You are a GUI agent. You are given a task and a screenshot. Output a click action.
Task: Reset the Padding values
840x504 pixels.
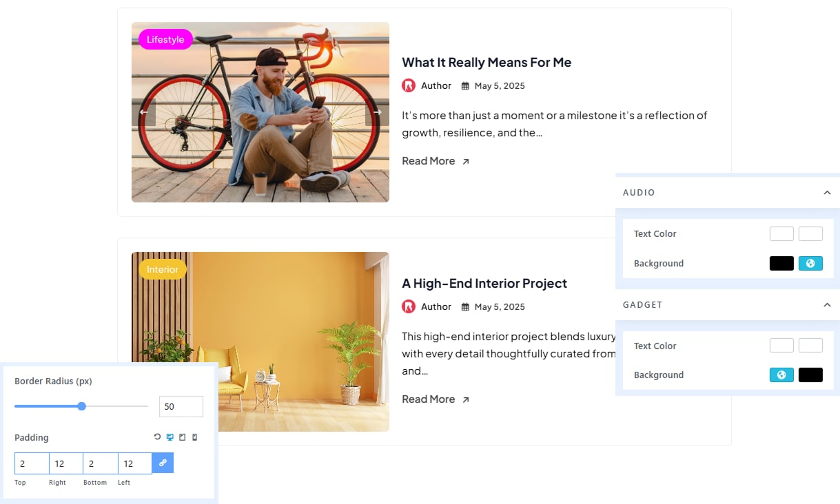[x=157, y=437]
